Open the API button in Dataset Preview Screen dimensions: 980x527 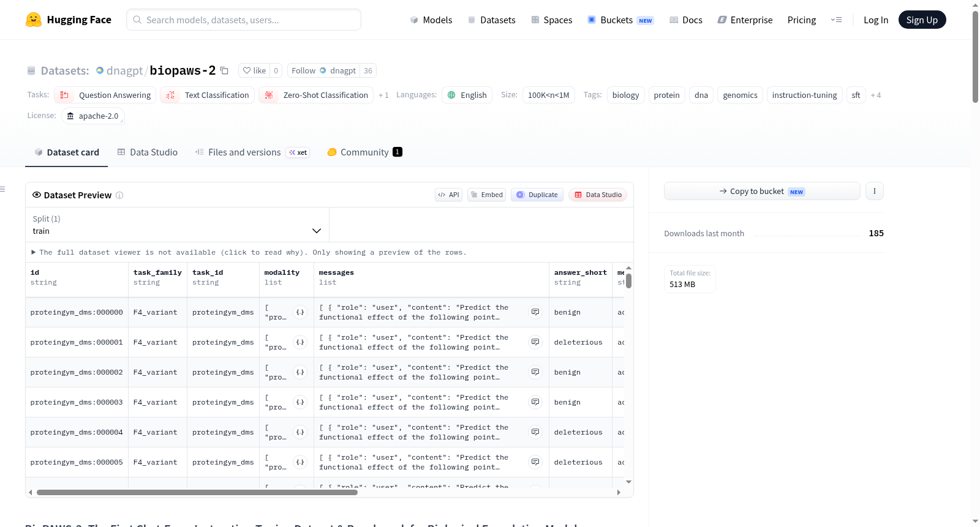448,195
